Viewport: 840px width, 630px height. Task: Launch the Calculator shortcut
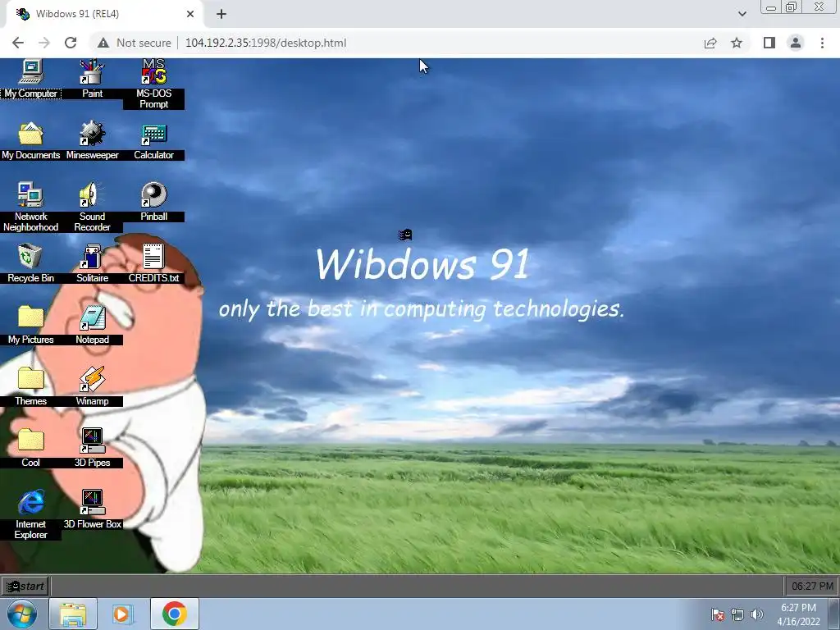click(153, 140)
